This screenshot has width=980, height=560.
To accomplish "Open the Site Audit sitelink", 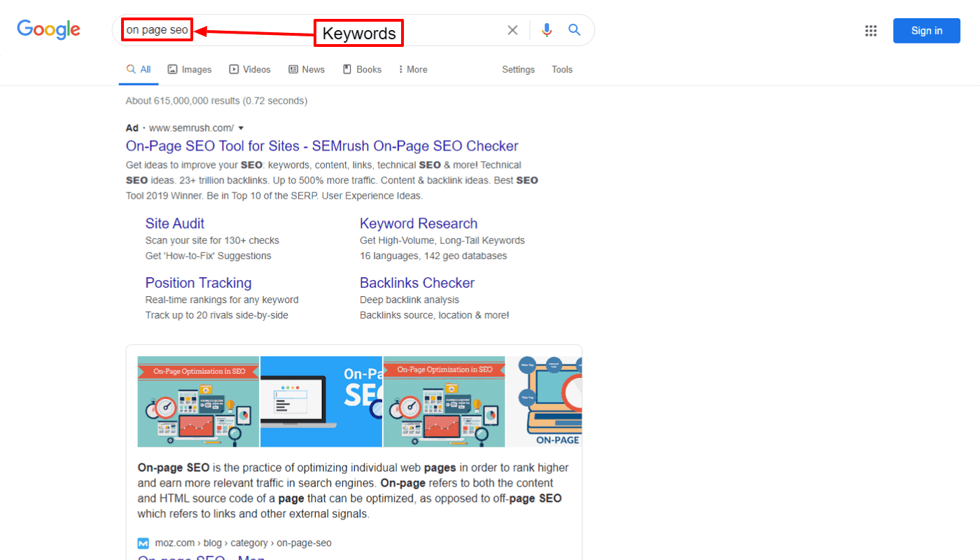I will tap(175, 223).
